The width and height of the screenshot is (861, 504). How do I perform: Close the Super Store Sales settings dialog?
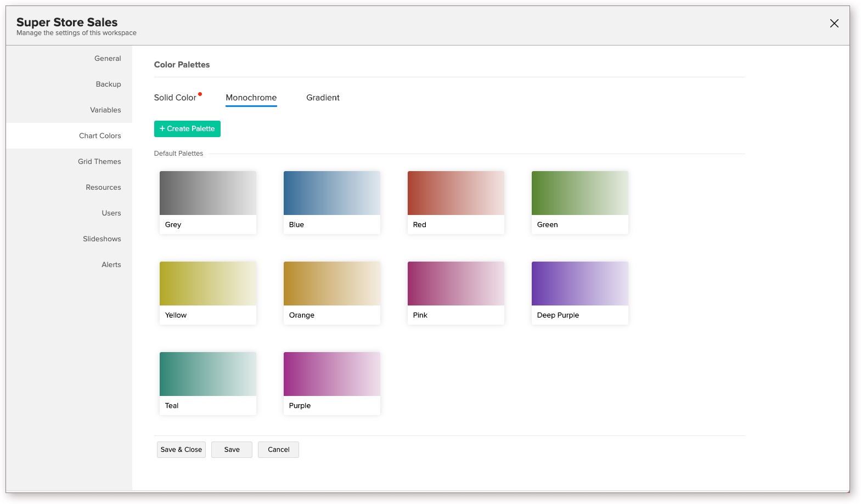click(x=834, y=23)
